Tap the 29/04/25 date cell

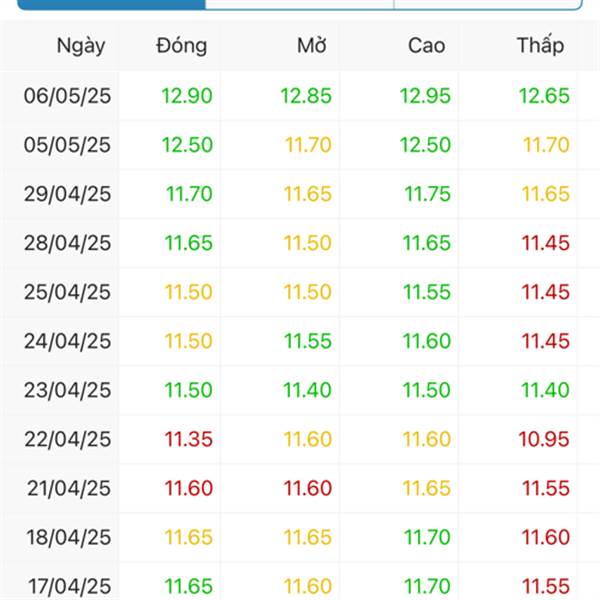click(x=67, y=194)
